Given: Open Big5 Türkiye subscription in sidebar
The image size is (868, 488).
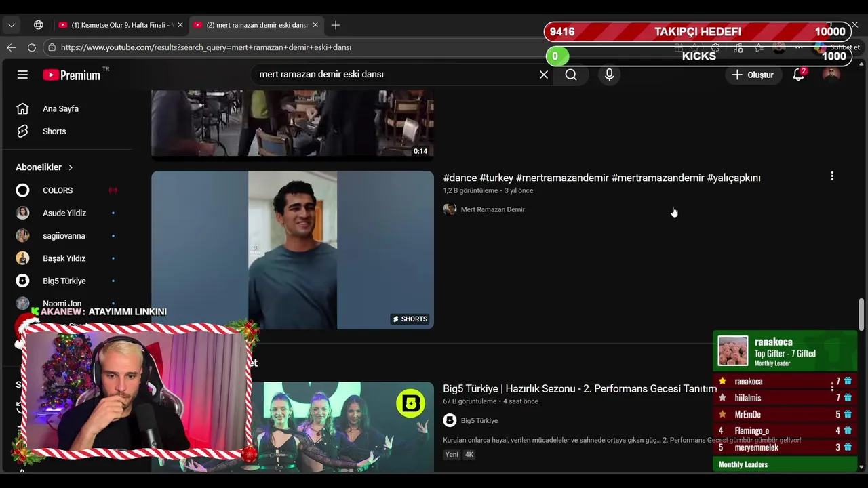Looking at the screenshot, I should click(x=67, y=281).
